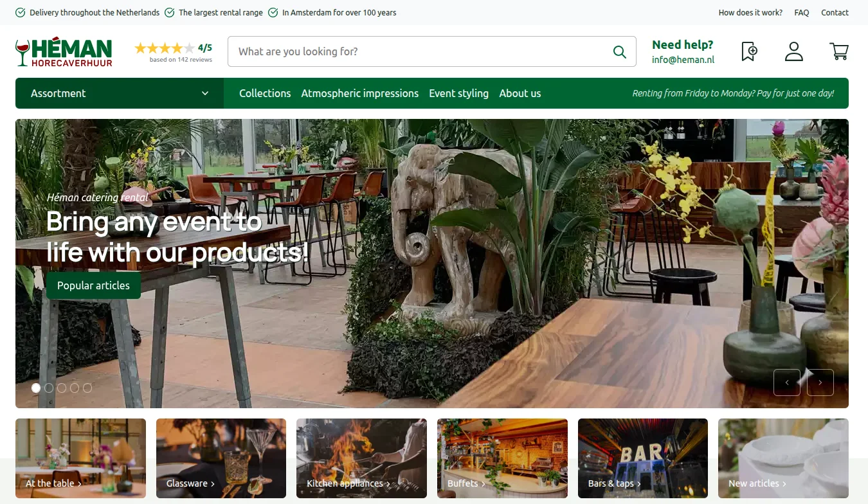The image size is (868, 504).
Task: Open Collections menu item
Action: (x=265, y=93)
